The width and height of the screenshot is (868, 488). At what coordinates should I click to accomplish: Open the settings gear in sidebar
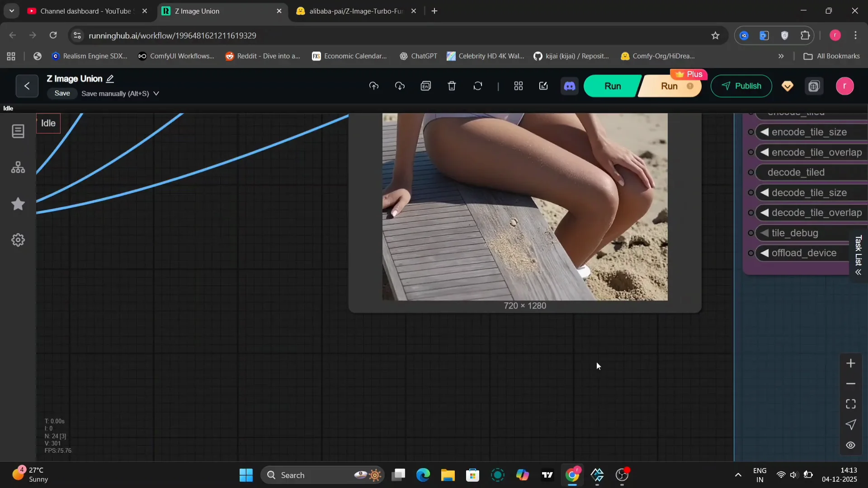[18, 240]
